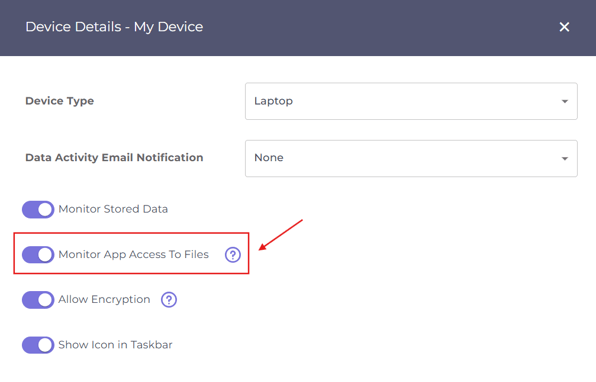This screenshot has height=382, width=596.
Task: Click the Device Details - My Device title
Action: (114, 27)
